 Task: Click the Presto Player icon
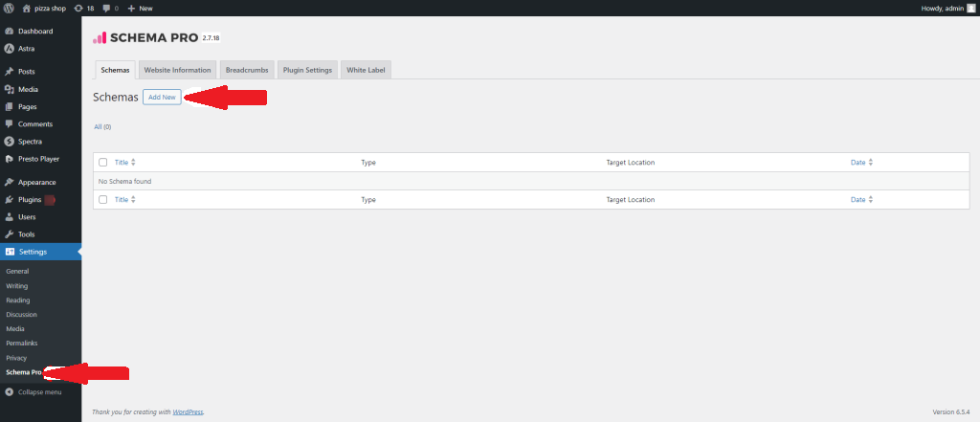tap(10, 160)
